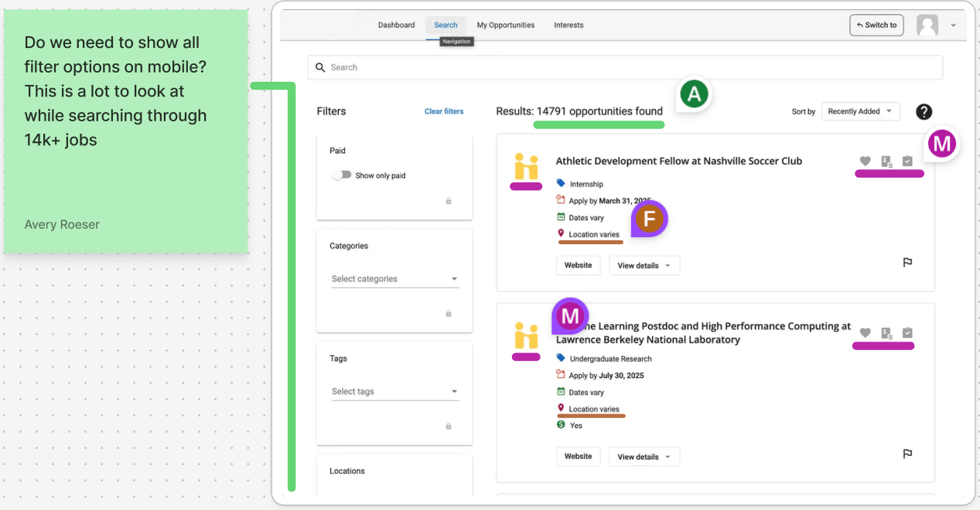Viewport: 980px width, 510px height.
Task: Open the Recently Added sort dropdown
Action: pyautogui.click(x=860, y=111)
